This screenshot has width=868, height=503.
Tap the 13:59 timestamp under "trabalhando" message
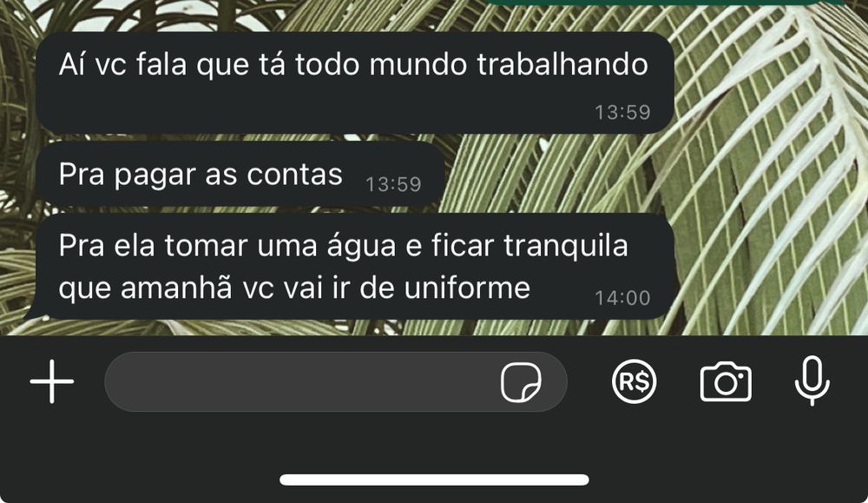(x=622, y=112)
